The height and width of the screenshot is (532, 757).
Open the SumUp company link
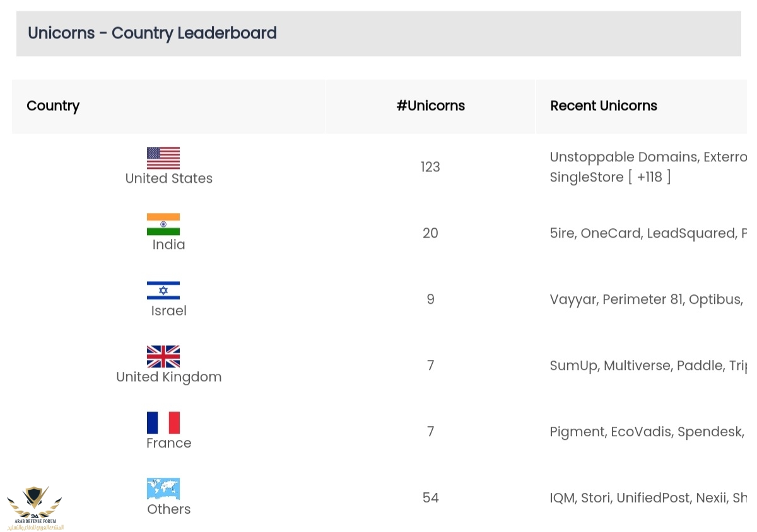(573, 366)
